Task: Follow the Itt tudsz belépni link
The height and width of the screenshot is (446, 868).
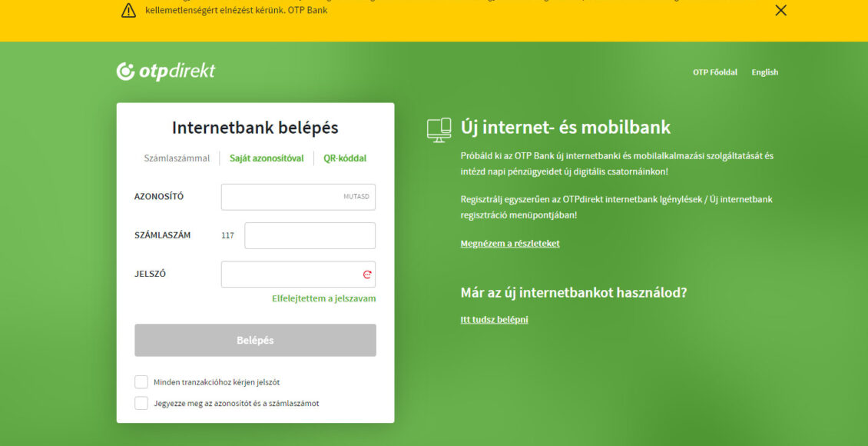Action: point(495,320)
